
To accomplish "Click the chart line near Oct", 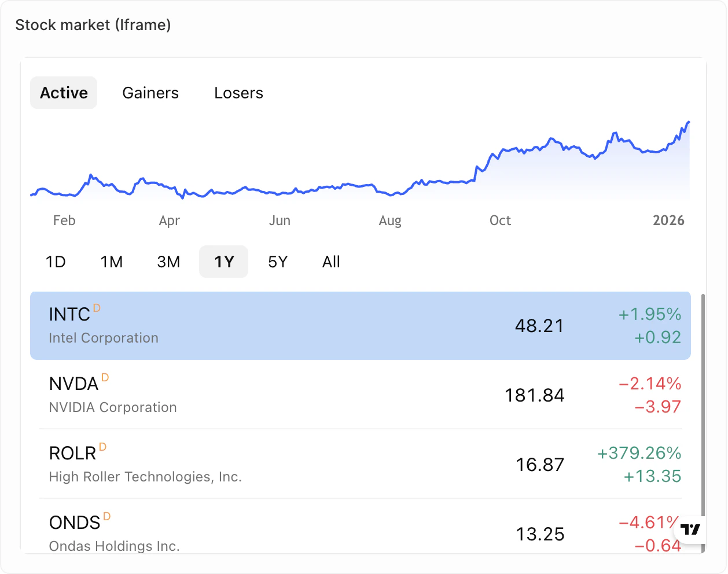I will [493, 155].
